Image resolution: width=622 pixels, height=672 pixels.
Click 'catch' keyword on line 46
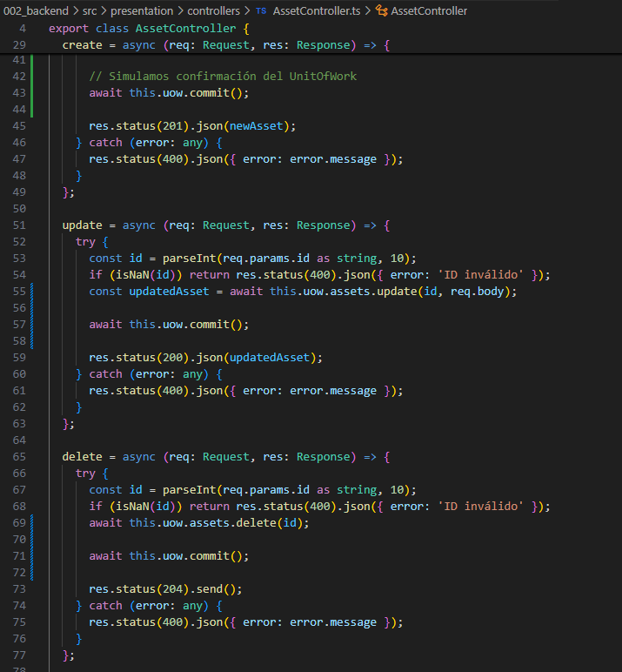105,143
